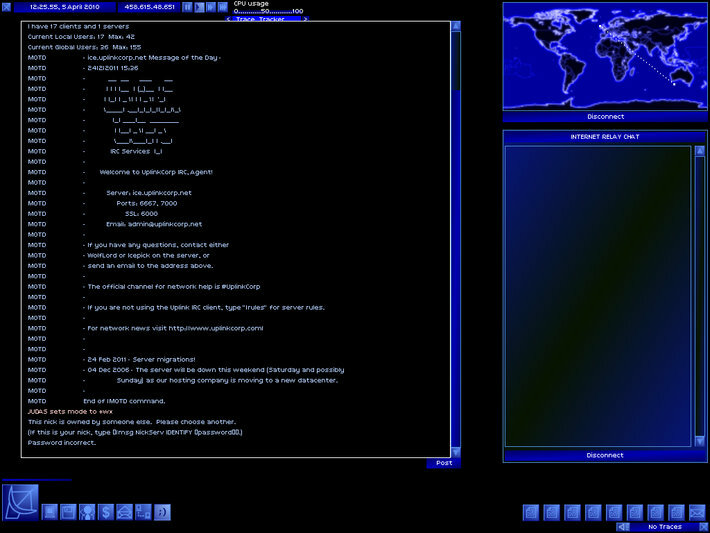Open the status person icon
This screenshot has width=710, height=533.
(x=87, y=512)
